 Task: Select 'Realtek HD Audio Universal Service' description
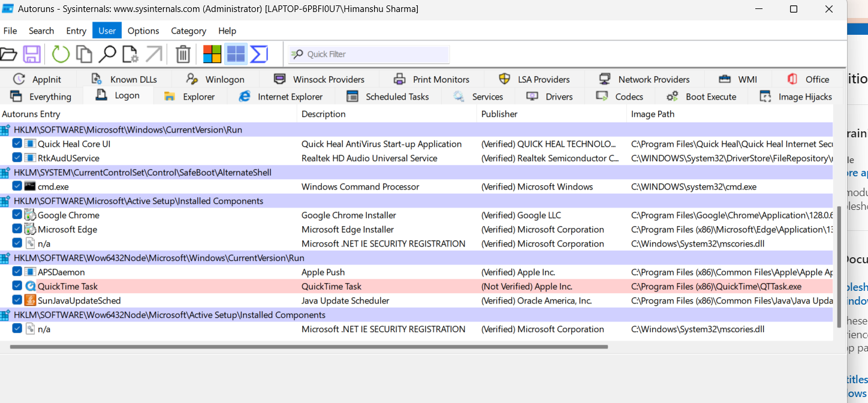pyautogui.click(x=369, y=158)
